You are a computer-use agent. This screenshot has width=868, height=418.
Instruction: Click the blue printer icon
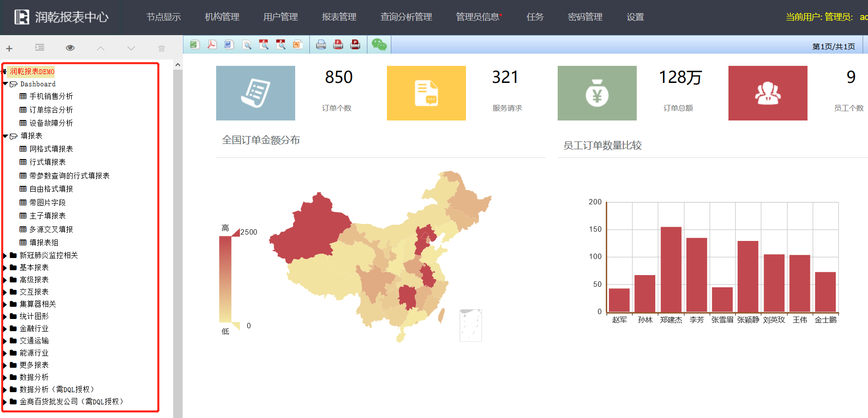tap(321, 45)
